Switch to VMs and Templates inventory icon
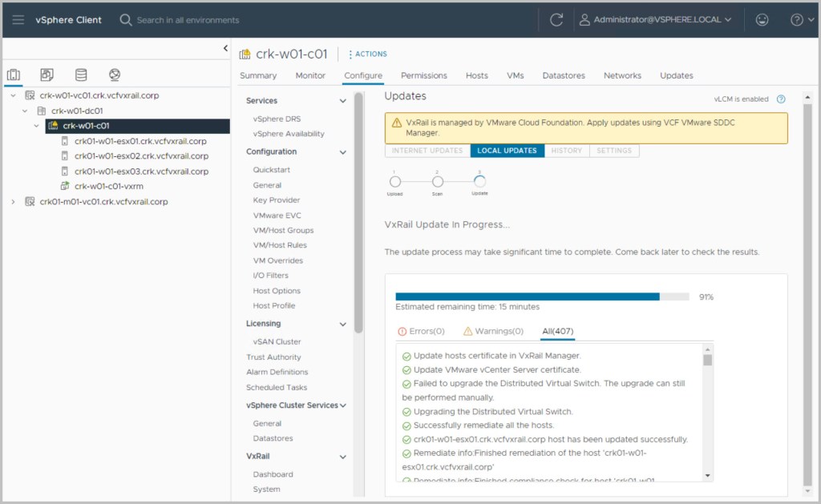Viewport: 821px width, 504px height. tap(47, 75)
